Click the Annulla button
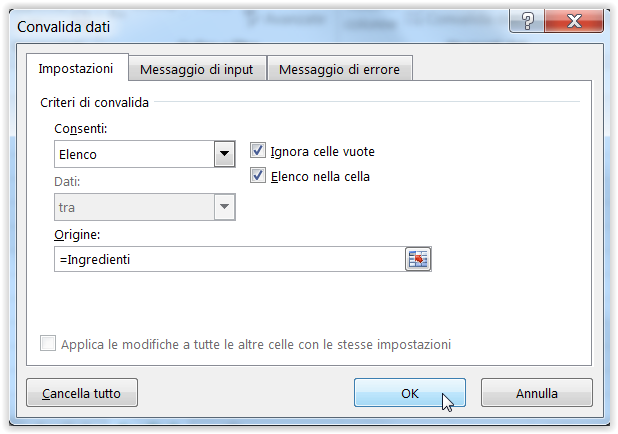The width and height of the screenshot is (618, 434). tap(537, 393)
